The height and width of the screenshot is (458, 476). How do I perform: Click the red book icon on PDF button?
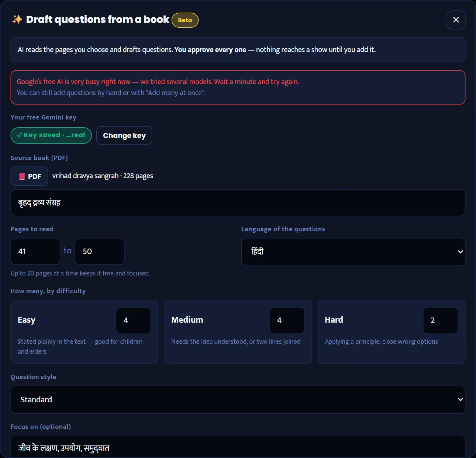[x=22, y=176]
